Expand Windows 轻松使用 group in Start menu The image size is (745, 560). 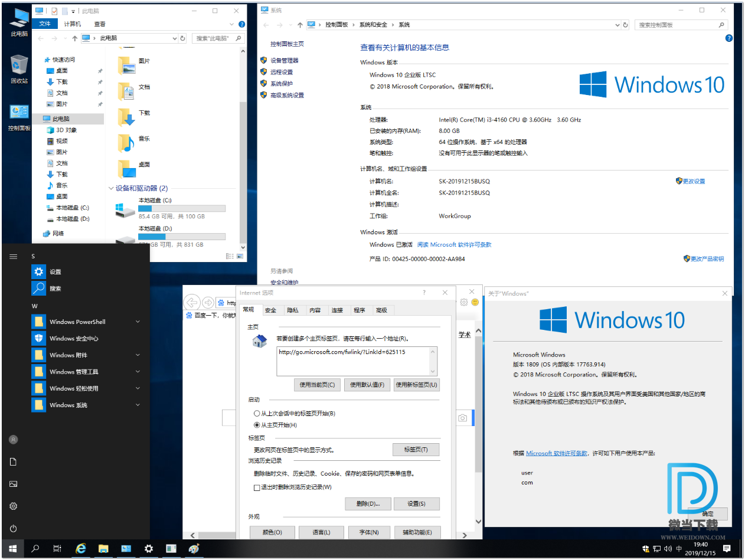tap(138, 388)
